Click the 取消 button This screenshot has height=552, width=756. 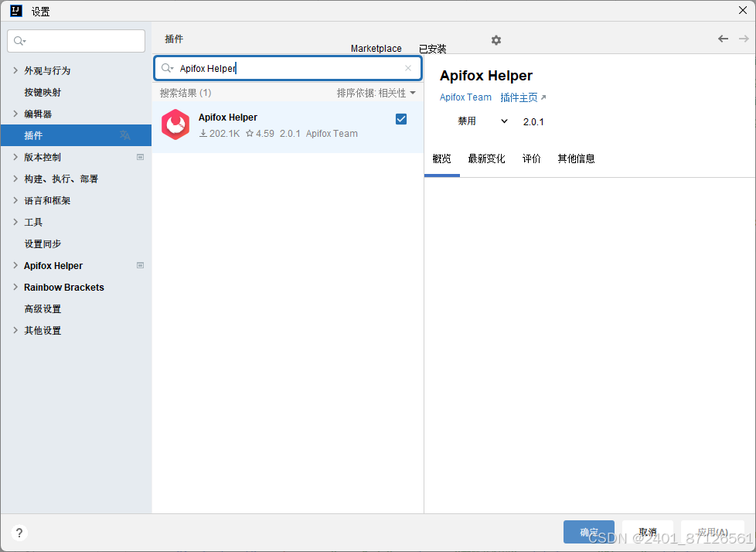648,532
